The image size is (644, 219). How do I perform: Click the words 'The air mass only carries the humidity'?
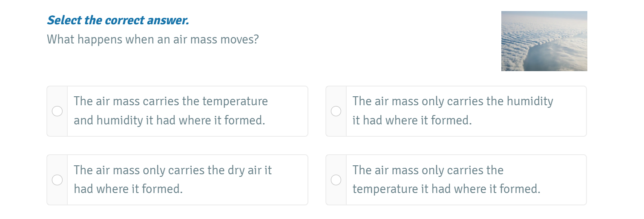(453, 101)
